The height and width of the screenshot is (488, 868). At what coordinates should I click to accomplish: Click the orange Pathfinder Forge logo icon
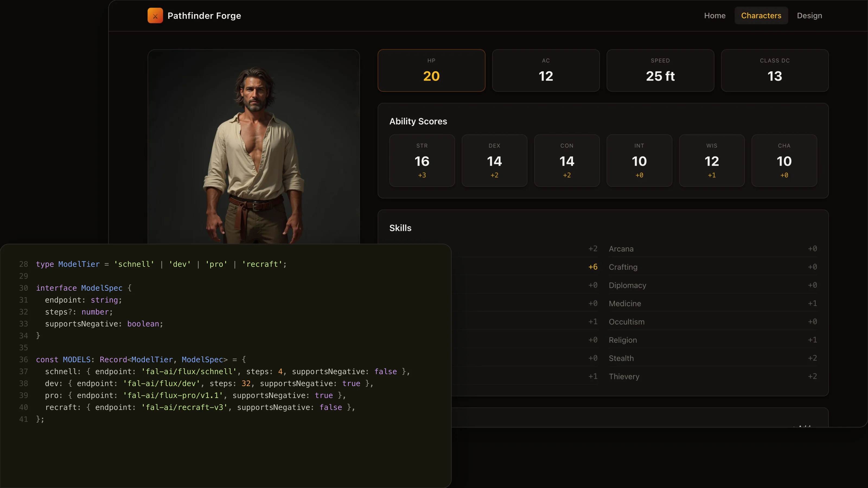[155, 15]
